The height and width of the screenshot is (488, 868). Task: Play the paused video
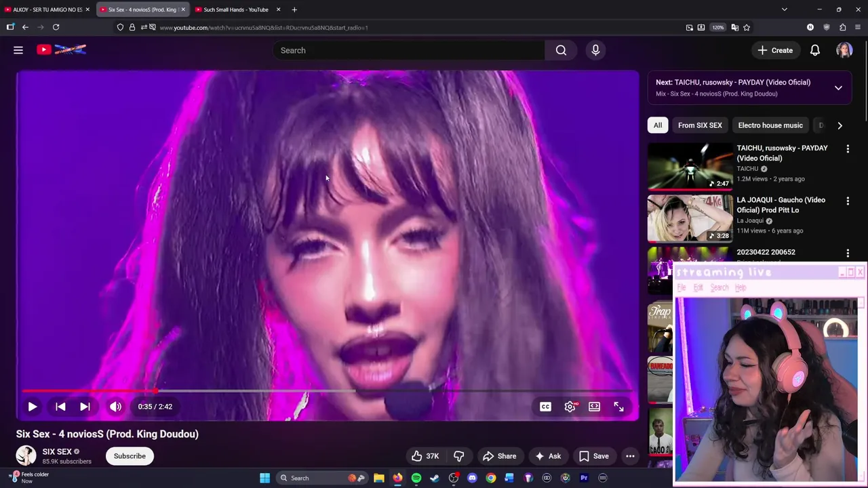[x=32, y=407]
